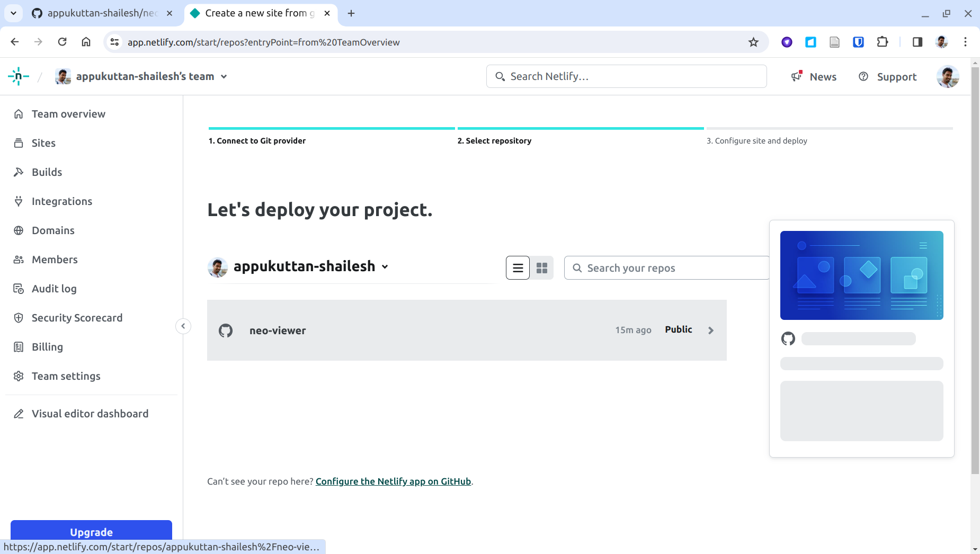This screenshot has width=980, height=554.
Task: Open the appukuttan-shailesh account dropdown
Action: 384,267
